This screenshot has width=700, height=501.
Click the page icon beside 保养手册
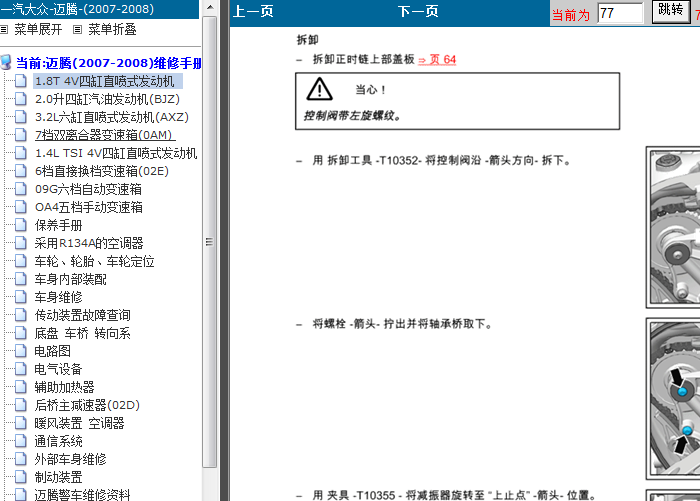tap(21, 225)
